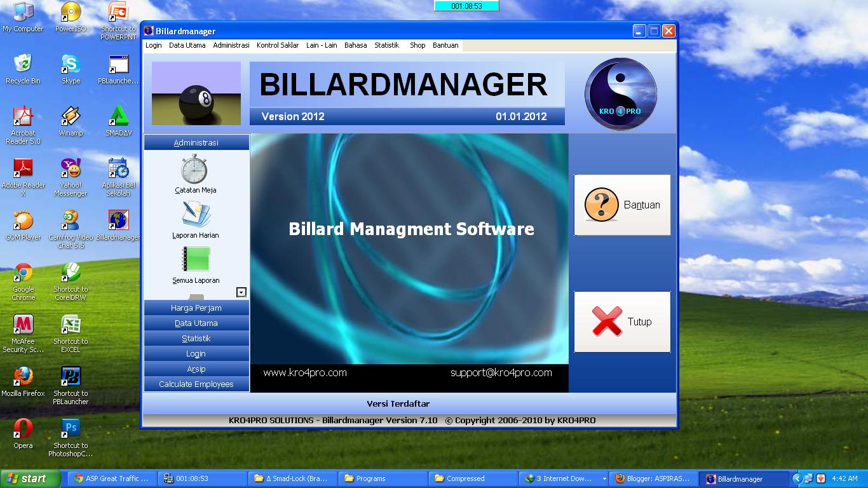This screenshot has height=488, width=868.
Task: Open the PBLaunche... desktop icon beside Skype
Action: (x=118, y=69)
